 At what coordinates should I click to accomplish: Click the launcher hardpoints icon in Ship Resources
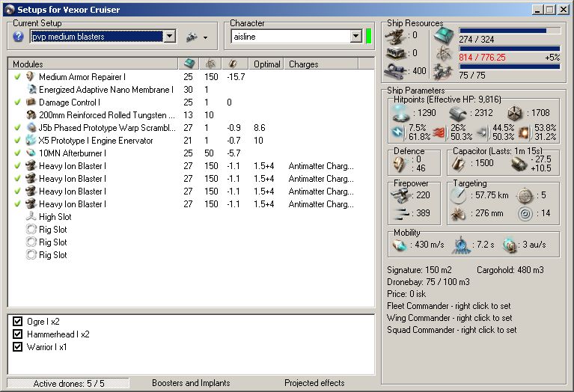click(x=396, y=53)
